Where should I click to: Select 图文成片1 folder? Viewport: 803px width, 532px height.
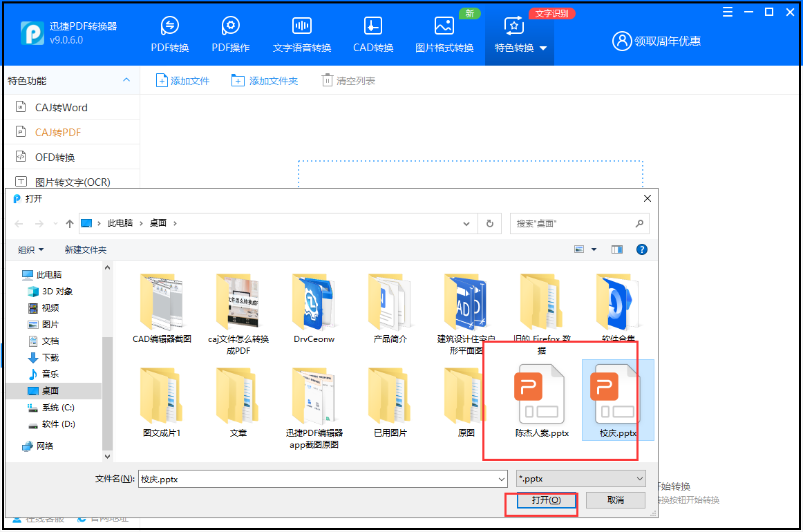coord(162,403)
